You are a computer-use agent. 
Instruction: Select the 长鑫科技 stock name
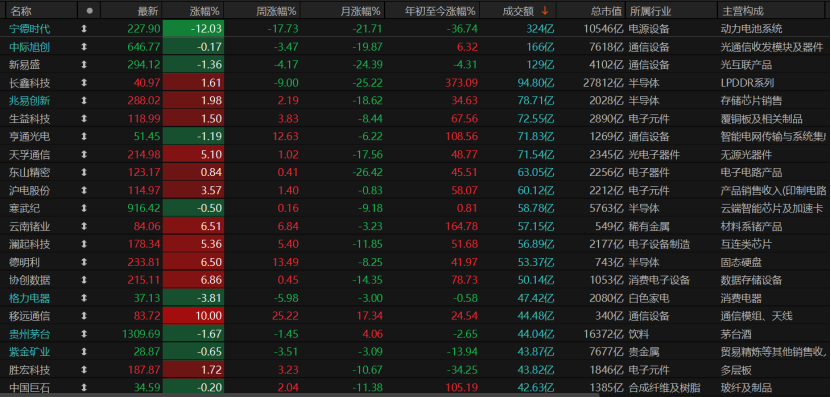[x=30, y=83]
